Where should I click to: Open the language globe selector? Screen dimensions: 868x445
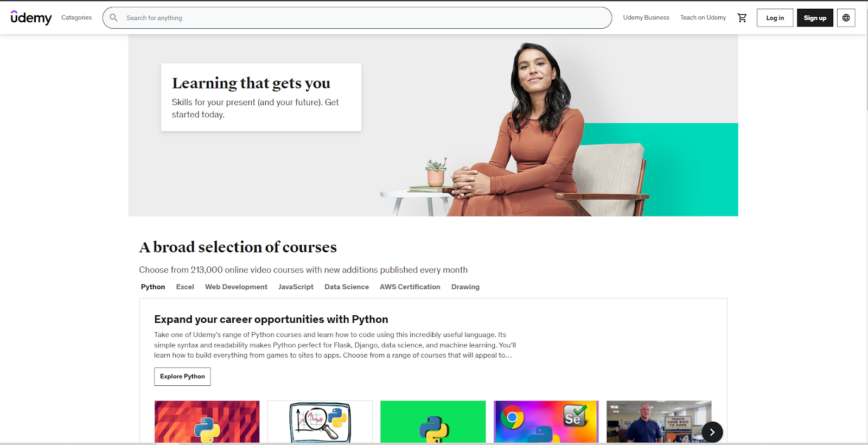[846, 18]
